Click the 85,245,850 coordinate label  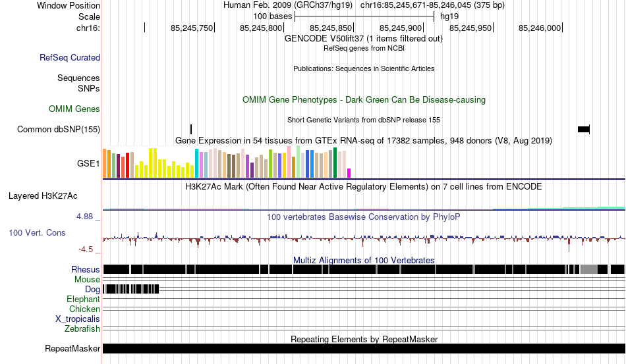331,28
